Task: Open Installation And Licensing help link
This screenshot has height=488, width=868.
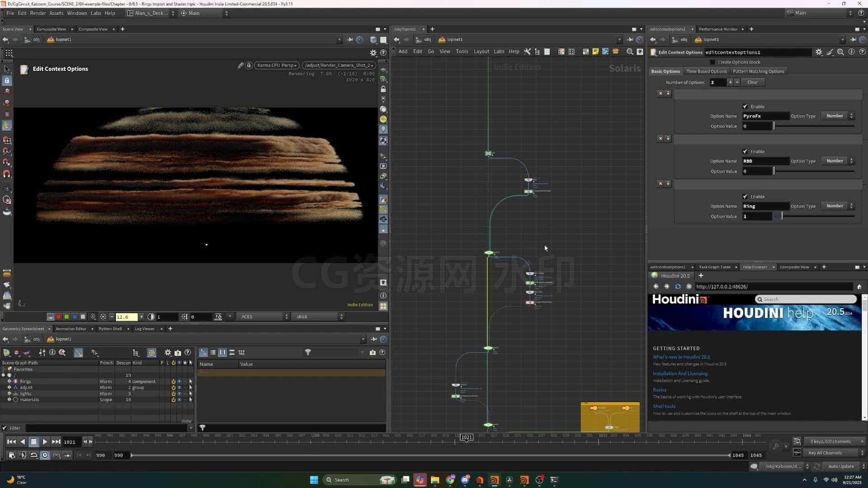Action: [x=680, y=374]
